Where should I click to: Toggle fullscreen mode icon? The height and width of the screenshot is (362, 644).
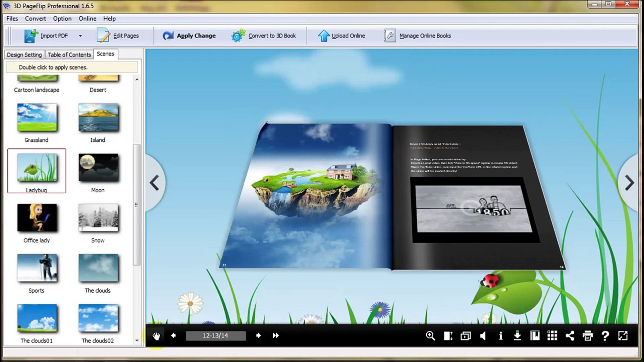coord(623,336)
